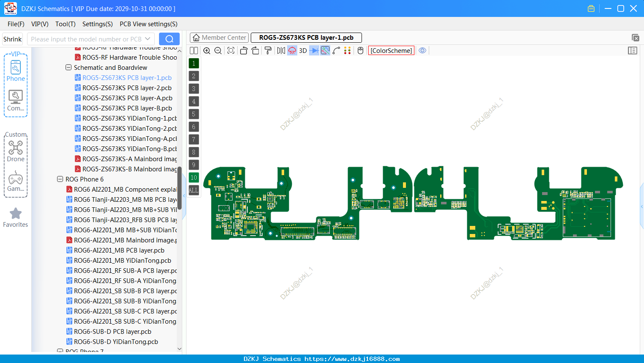Click the search button

[169, 39]
